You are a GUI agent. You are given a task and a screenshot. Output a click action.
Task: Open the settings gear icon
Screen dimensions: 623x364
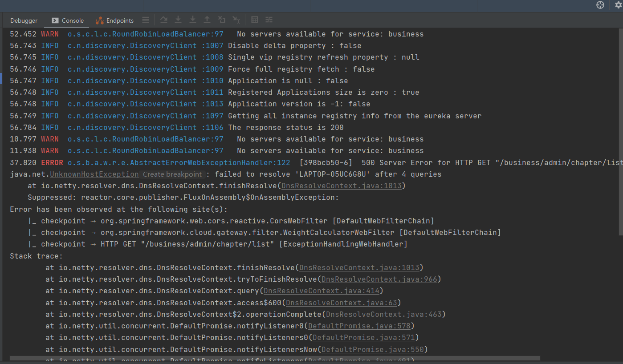tap(618, 5)
